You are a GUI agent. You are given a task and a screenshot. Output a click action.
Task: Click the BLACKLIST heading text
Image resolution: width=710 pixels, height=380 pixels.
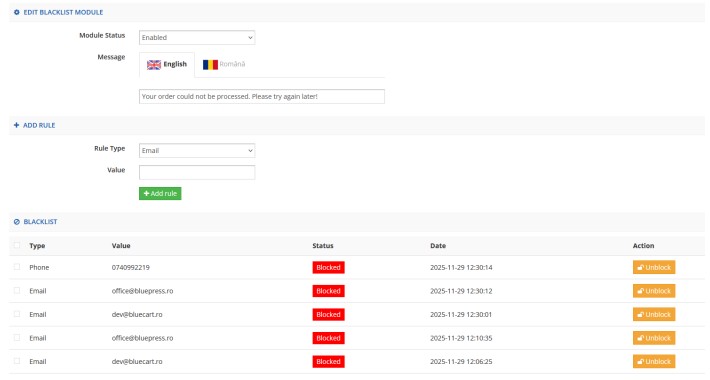[x=40, y=221]
